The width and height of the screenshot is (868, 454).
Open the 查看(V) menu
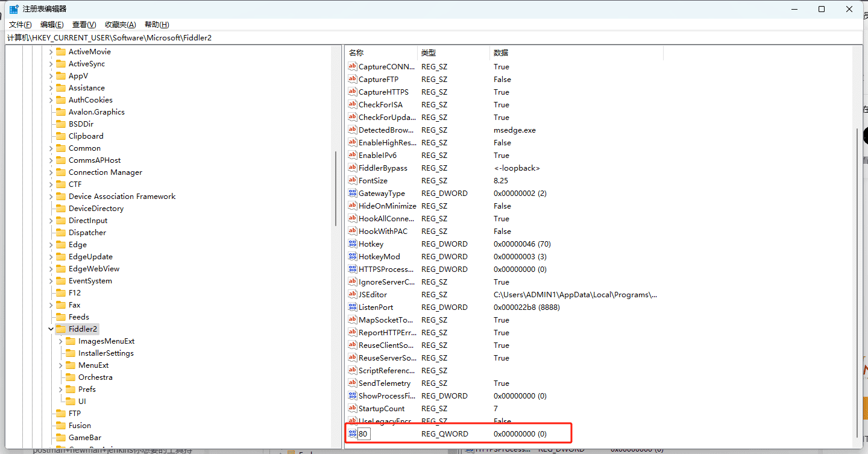(84, 25)
